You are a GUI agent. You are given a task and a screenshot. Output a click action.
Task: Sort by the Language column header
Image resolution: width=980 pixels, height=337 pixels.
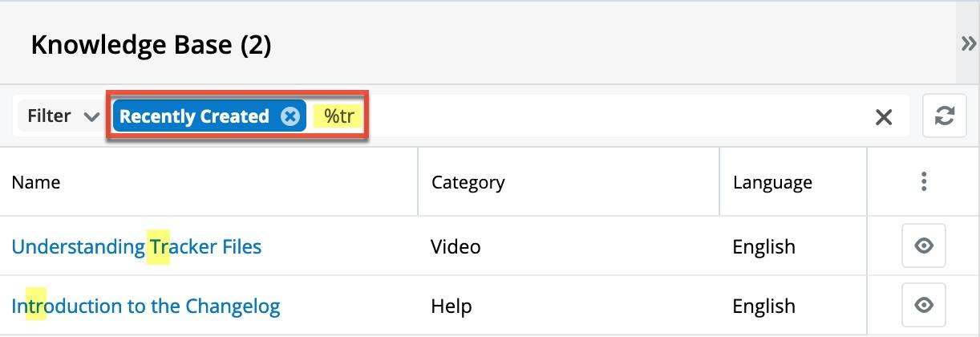pos(771,182)
